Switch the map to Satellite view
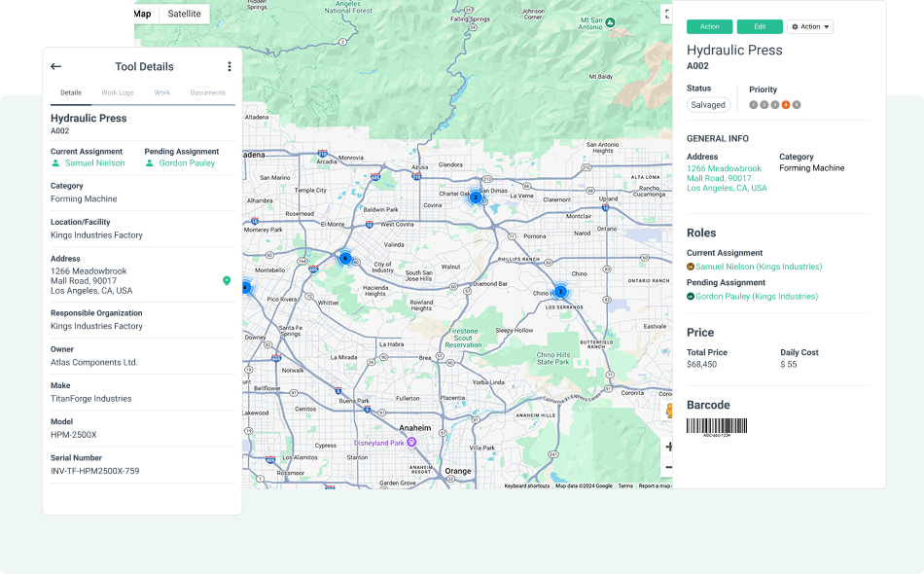The height and width of the screenshot is (574, 924). pyautogui.click(x=184, y=14)
